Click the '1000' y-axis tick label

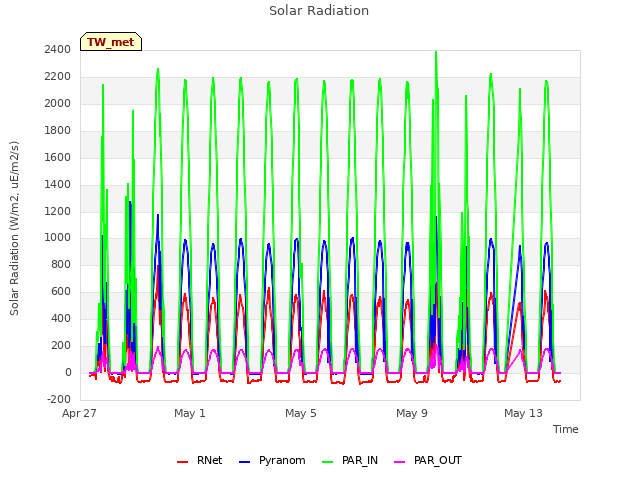(x=58, y=238)
